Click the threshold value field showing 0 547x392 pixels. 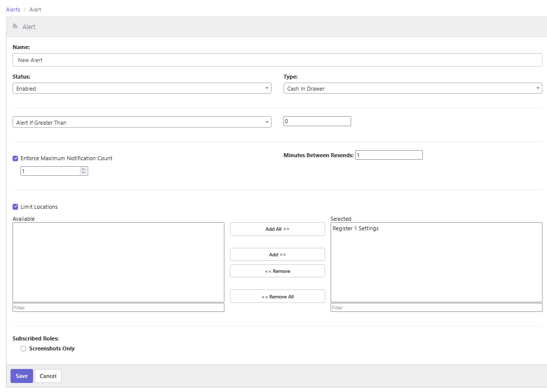[x=317, y=121]
